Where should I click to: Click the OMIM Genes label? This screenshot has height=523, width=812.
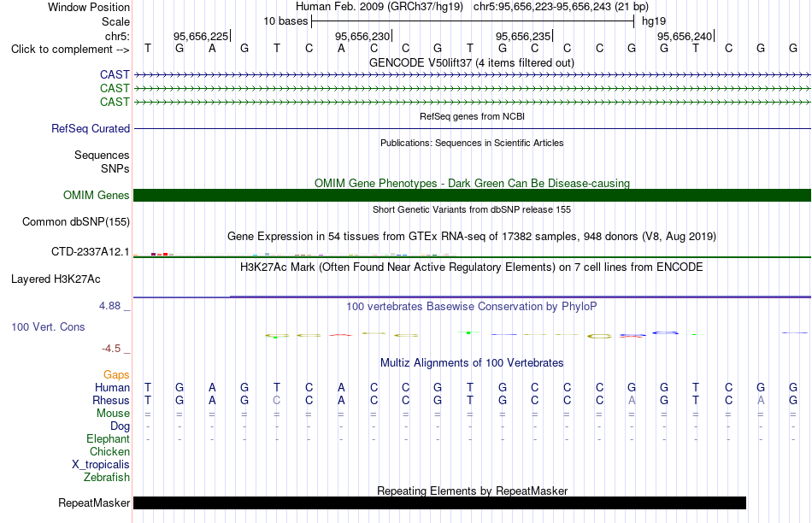click(x=97, y=195)
